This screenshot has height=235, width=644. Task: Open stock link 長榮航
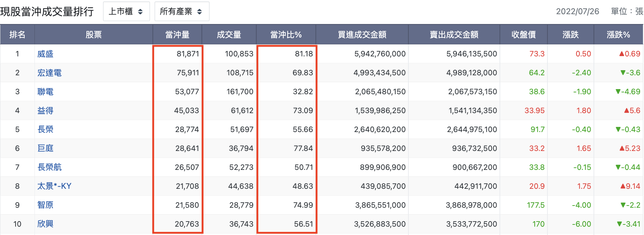(49, 167)
